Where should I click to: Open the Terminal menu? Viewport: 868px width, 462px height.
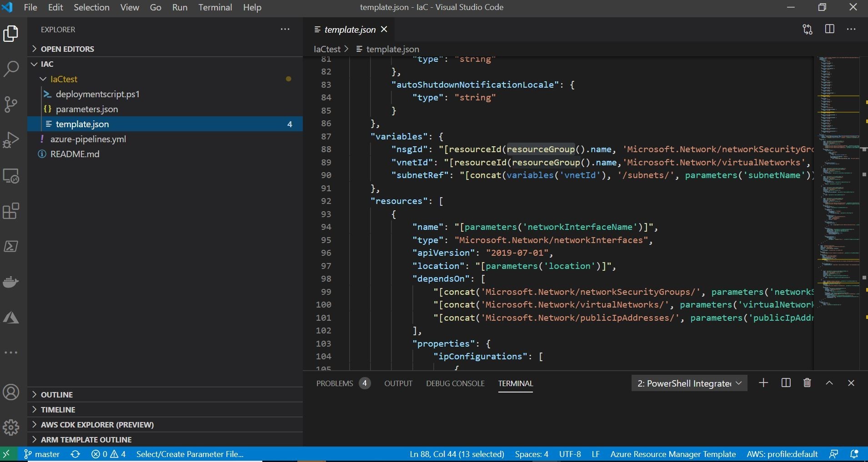pyautogui.click(x=215, y=7)
